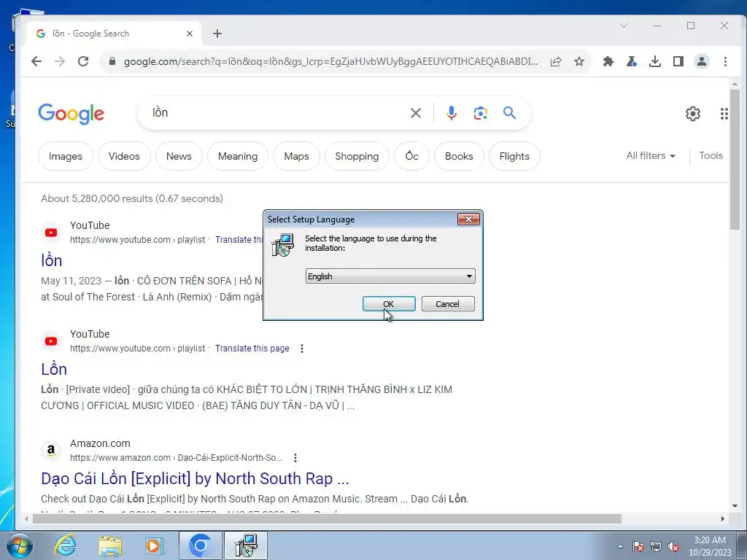The width and height of the screenshot is (747, 560).
Task: Click the vertical scrollbar thumb
Action: click(735, 160)
